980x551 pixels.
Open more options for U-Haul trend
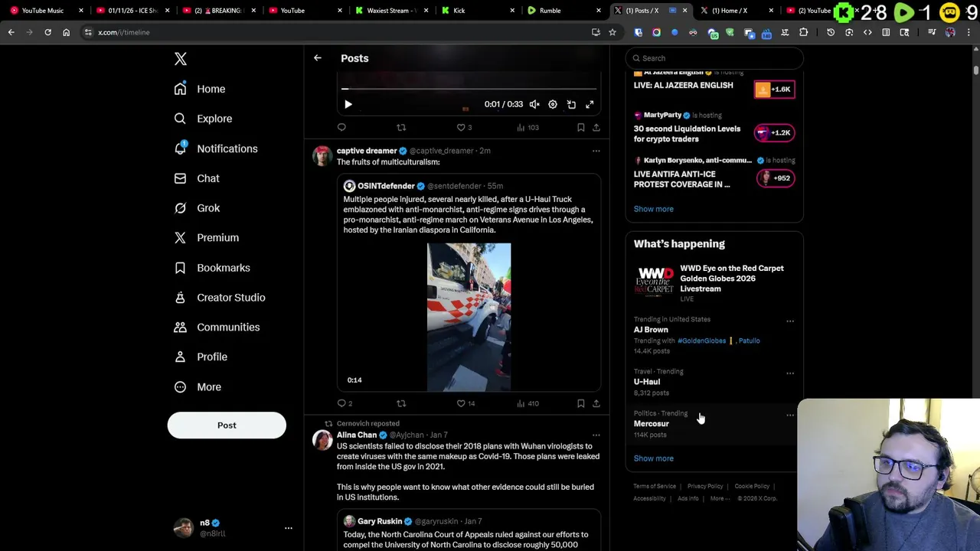[790, 373]
